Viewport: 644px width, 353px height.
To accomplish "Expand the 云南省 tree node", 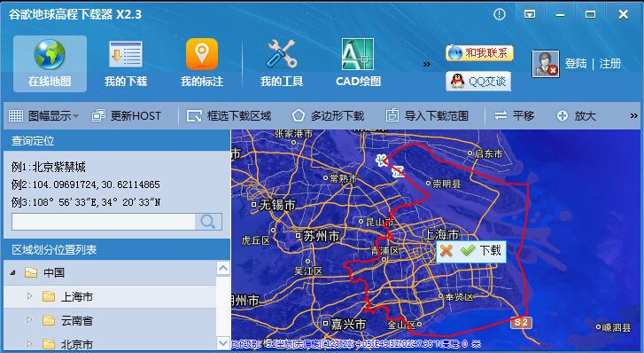I will (29, 320).
